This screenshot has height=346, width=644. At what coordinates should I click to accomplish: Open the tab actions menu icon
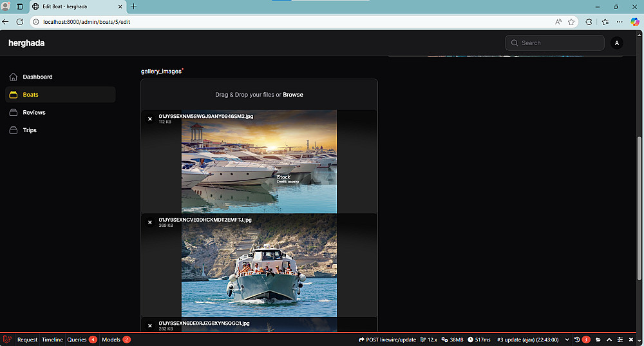(x=20, y=6)
